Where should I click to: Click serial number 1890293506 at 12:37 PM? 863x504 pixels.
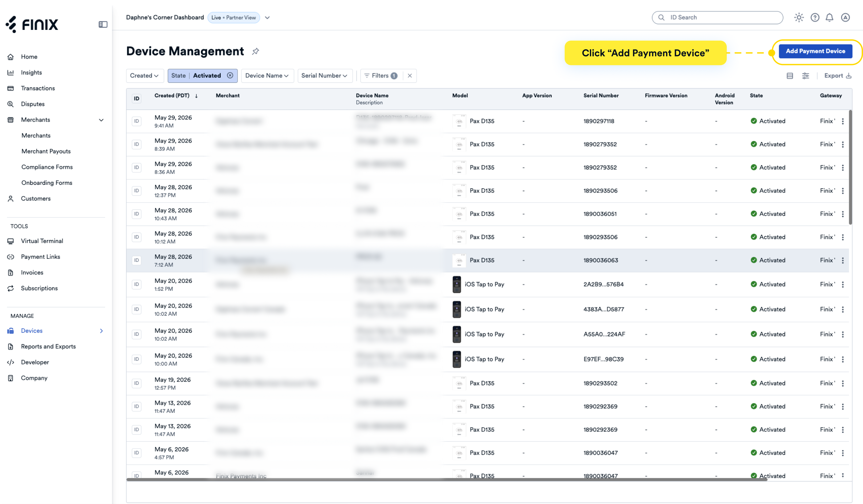point(600,191)
